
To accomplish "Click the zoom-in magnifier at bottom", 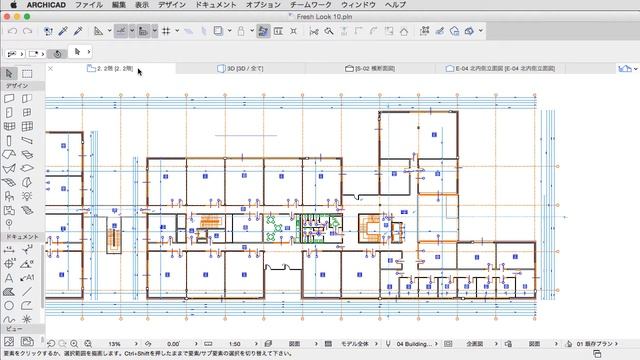I will click(74, 344).
